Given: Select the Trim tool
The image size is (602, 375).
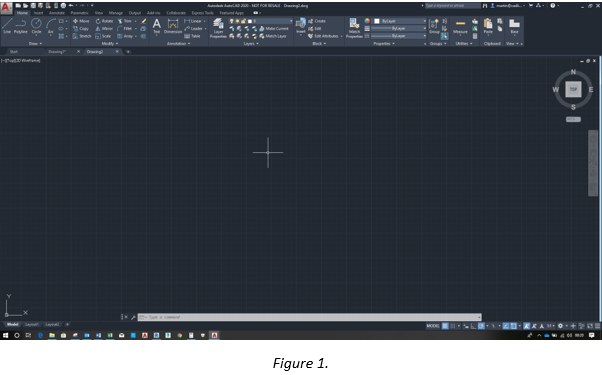Looking at the screenshot, I should tap(124, 21).
